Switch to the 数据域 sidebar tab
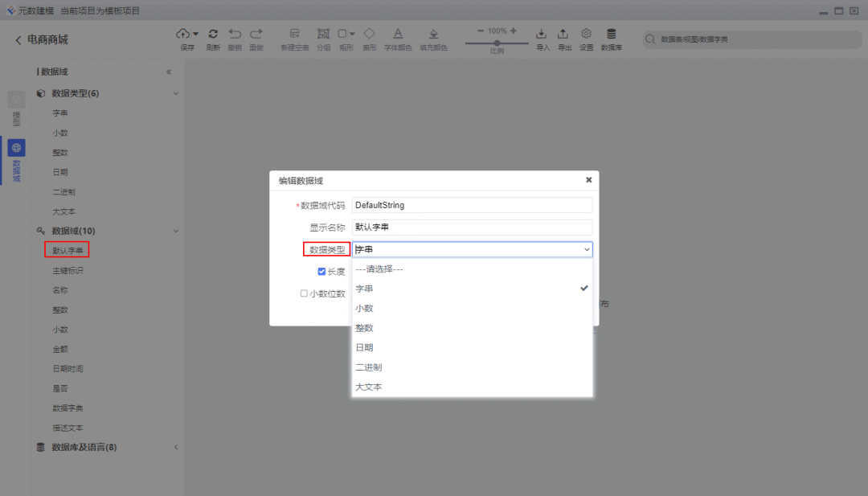 pos(16,161)
